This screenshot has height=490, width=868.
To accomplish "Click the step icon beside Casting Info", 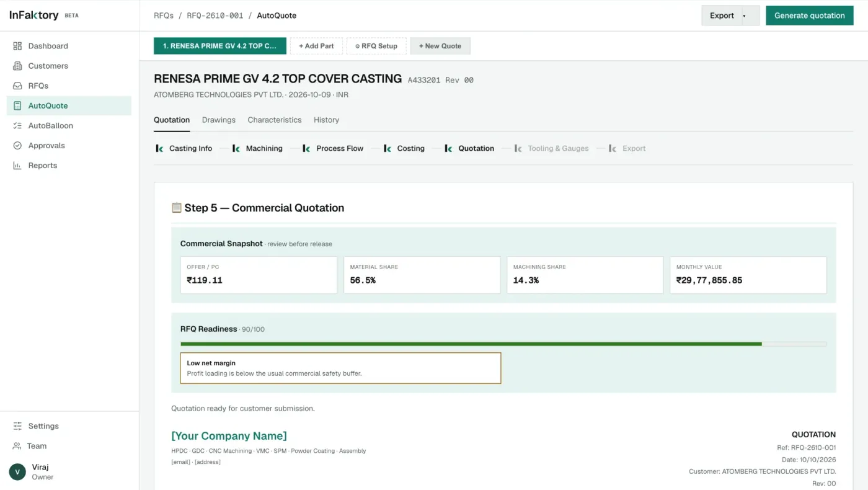I will pyautogui.click(x=159, y=148).
